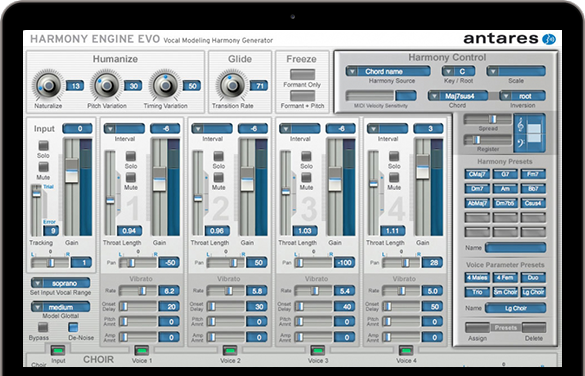Choose the Lg Choir voice preset

(x=533, y=292)
